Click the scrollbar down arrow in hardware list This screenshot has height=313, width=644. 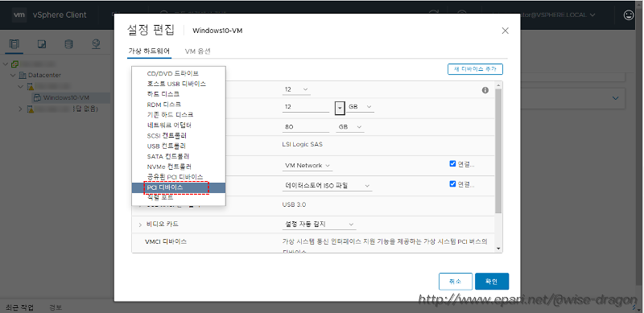click(x=498, y=249)
